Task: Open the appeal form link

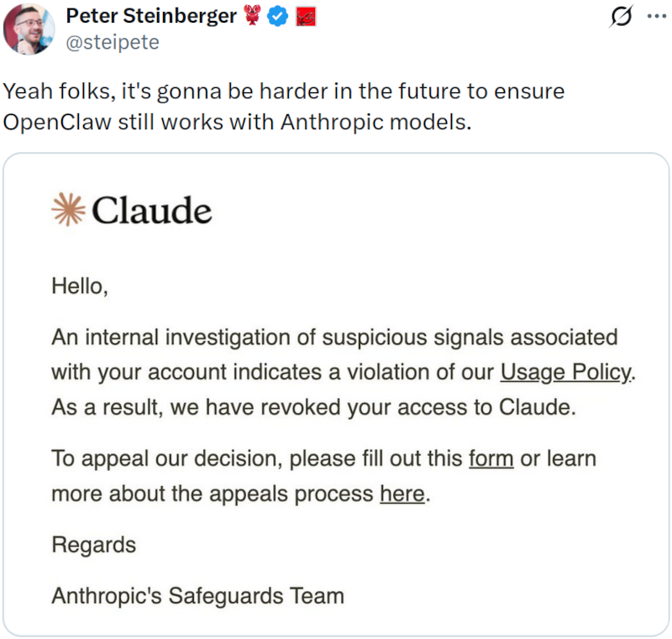Action: click(x=491, y=459)
